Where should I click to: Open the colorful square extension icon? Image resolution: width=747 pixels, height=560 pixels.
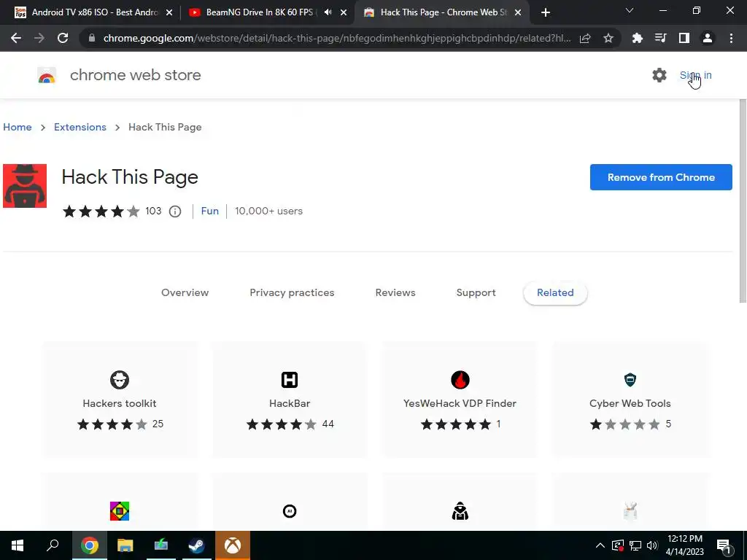click(120, 511)
